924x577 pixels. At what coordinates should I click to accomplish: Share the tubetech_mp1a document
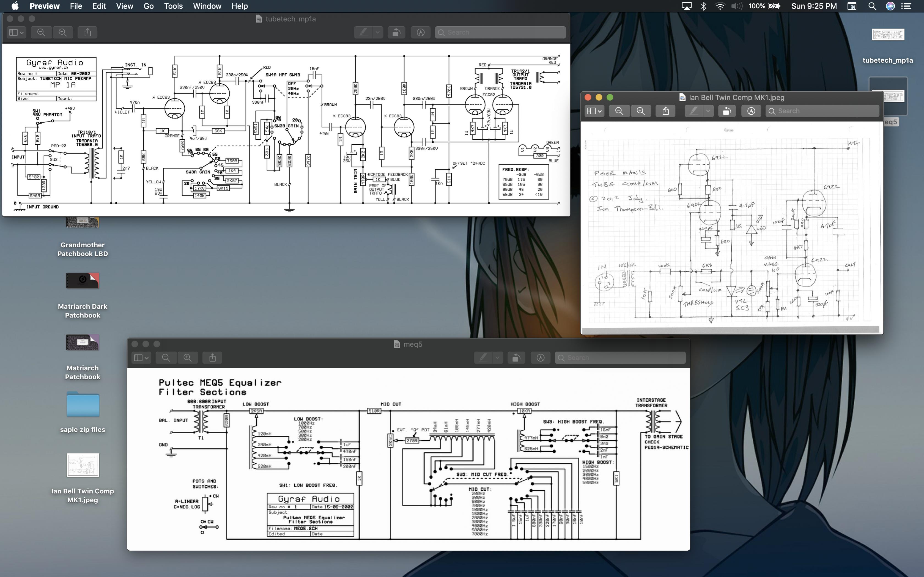coord(87,32)
